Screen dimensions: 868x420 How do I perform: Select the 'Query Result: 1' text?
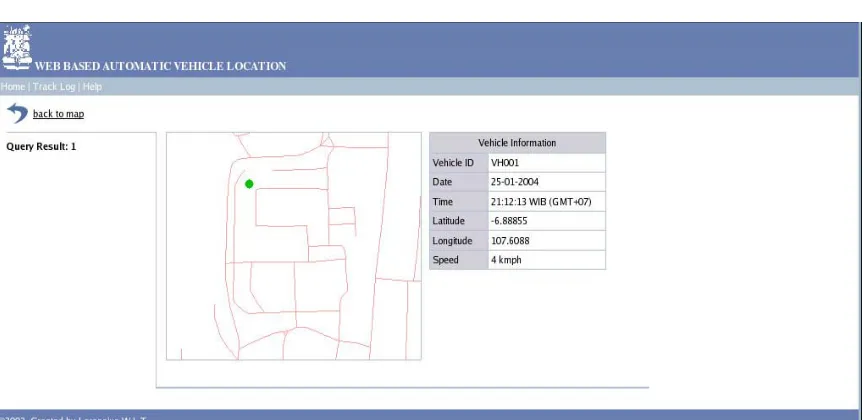pyautogui.click(x=41, y=147)
